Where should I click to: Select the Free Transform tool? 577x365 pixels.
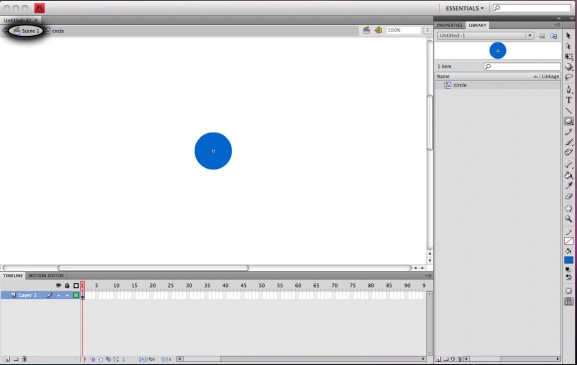point(569,57)
